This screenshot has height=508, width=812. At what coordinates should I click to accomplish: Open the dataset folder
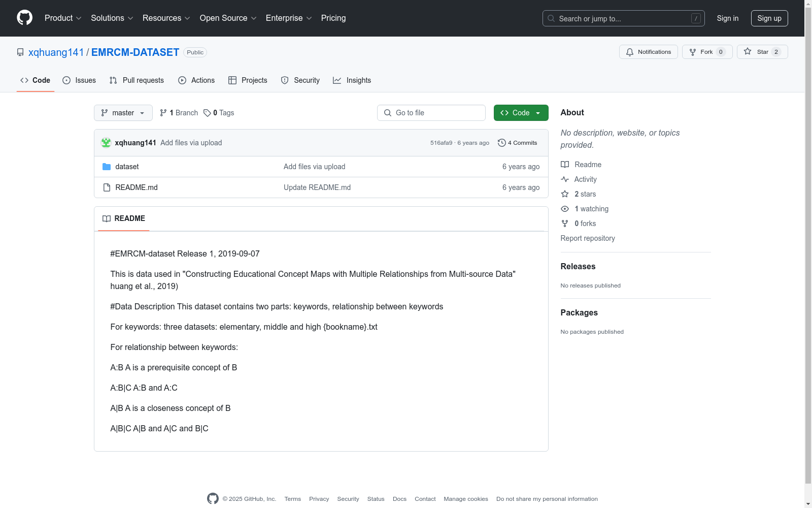point(127,167)
